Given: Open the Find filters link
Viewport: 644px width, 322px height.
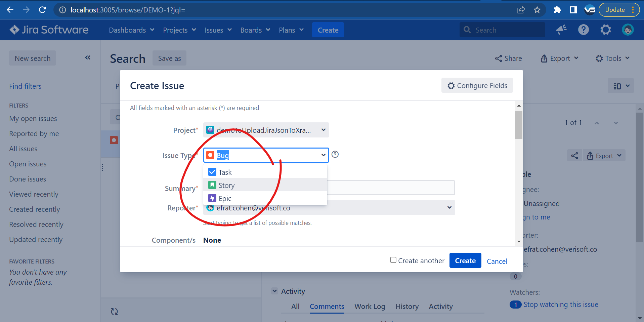Looking at the screenshot, I should tap(25, 86).
